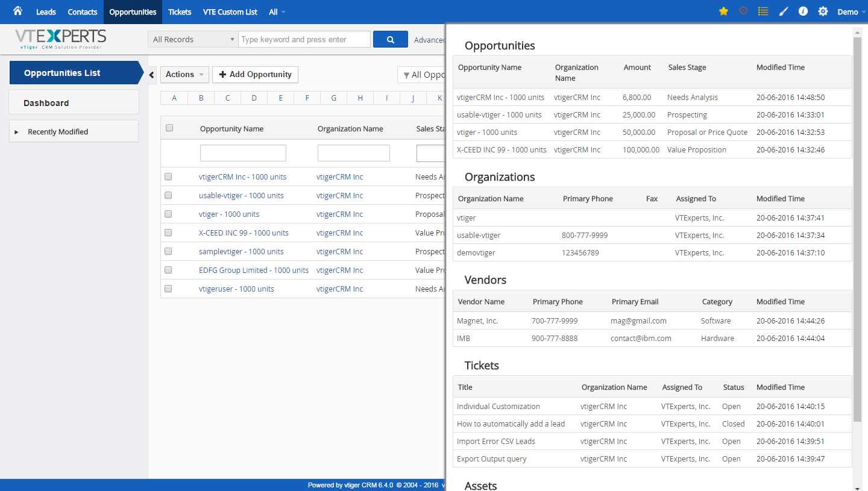Filter by letter H
Screen dimensions: 868x491
pyautogui.click(x=360, y=98)
